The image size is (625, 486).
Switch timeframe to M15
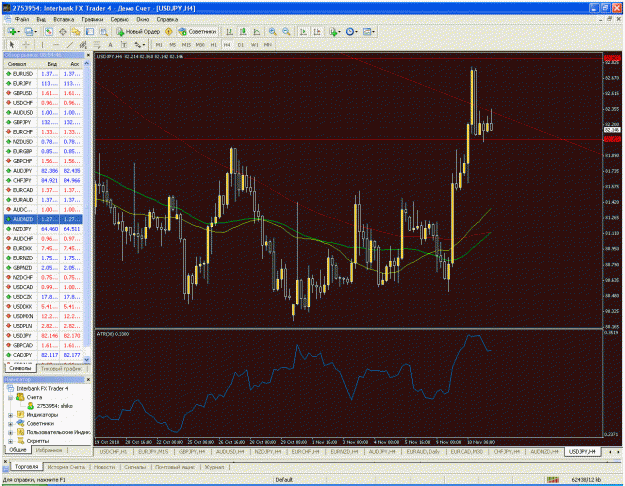click(x=186, y=45)
